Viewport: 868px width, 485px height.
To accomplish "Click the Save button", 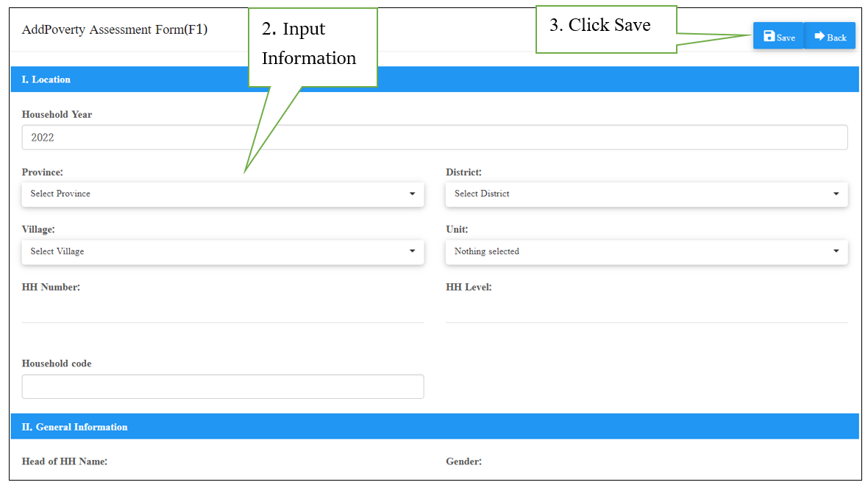I will click(778, 35).
